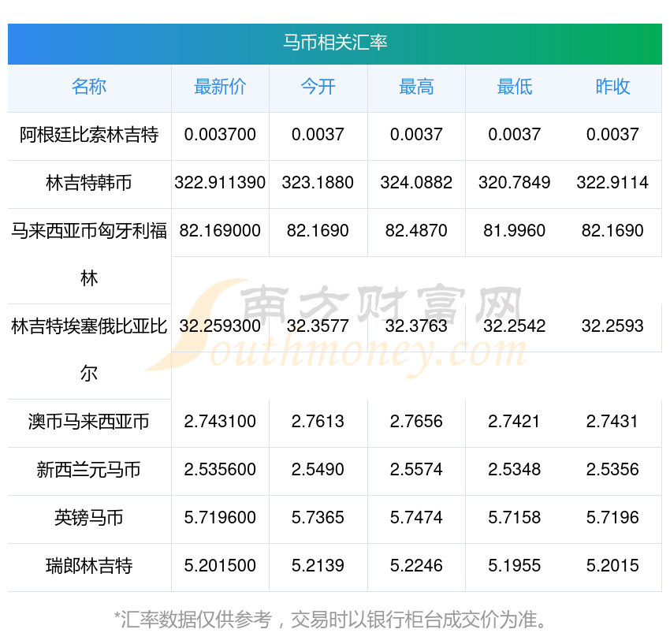Image resolution: width=670 pixels, height=644 pixels.
Task: Click latest price 322.911390
Action: coord(220,183)
